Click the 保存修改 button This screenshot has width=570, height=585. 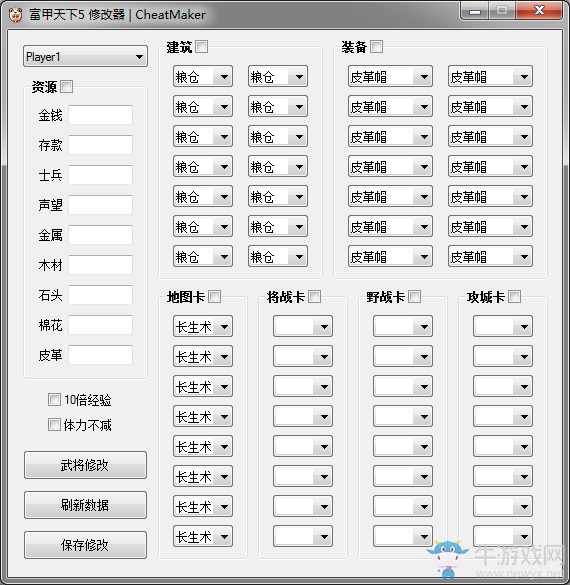tap(85, 545)
